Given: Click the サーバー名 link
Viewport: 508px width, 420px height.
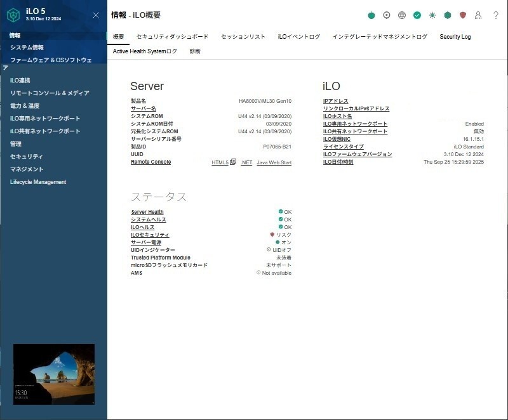Looking at the screenshot, I should pyautogui.click(x=144, y=108).
